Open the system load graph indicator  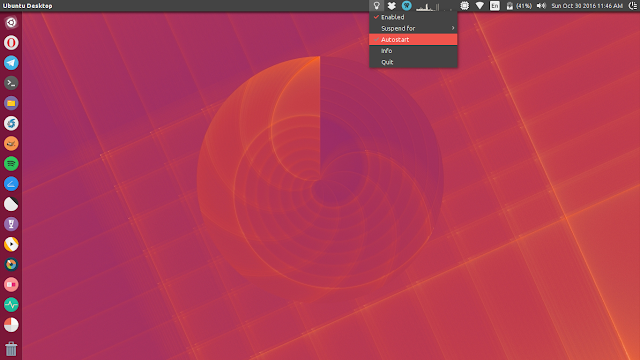pyautogui.click(x=428, y=6)
